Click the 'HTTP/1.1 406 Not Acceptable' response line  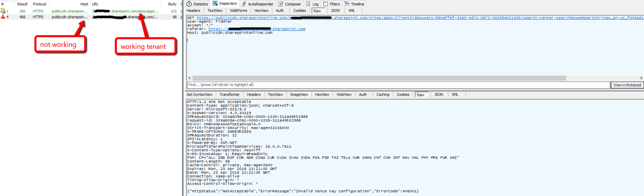click(x=219, y=102)
